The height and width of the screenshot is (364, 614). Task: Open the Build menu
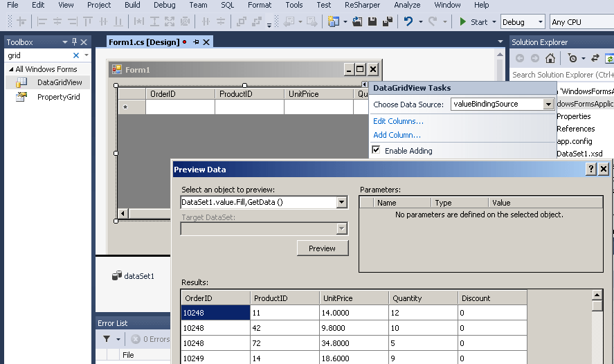click(132, 5)
